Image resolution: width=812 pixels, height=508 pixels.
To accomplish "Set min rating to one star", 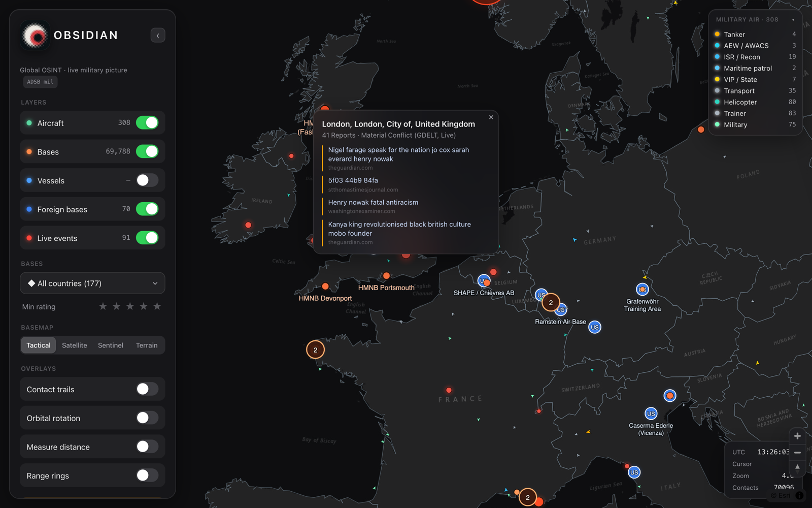I will click(103, 306).
